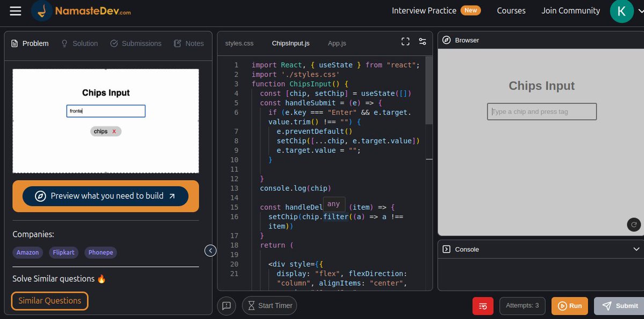
Task: Click the 'Companies:' label
Action: pos(33,234)
